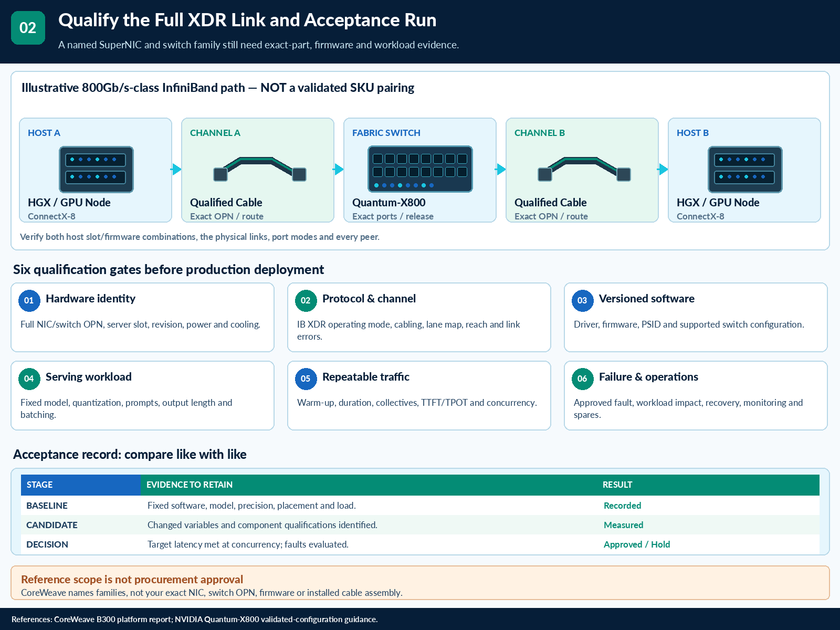This screenshot has height=630, width=840.
Task: Click the Quantum-X800 label
Action: click(389, 203)
